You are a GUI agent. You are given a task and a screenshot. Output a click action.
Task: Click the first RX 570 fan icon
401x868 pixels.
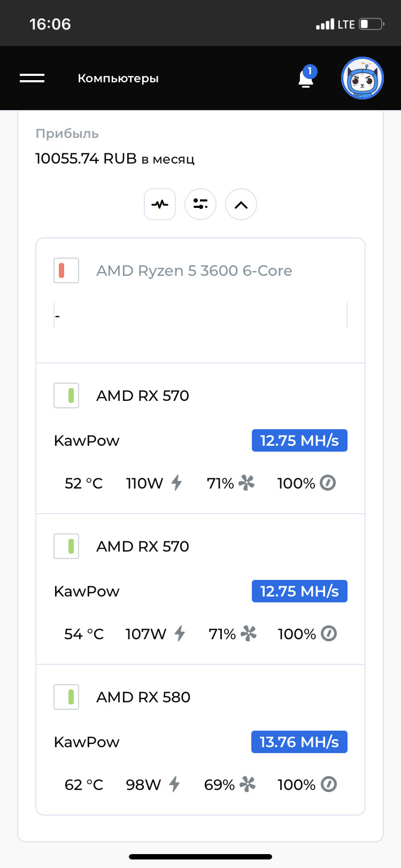(246, 483)
